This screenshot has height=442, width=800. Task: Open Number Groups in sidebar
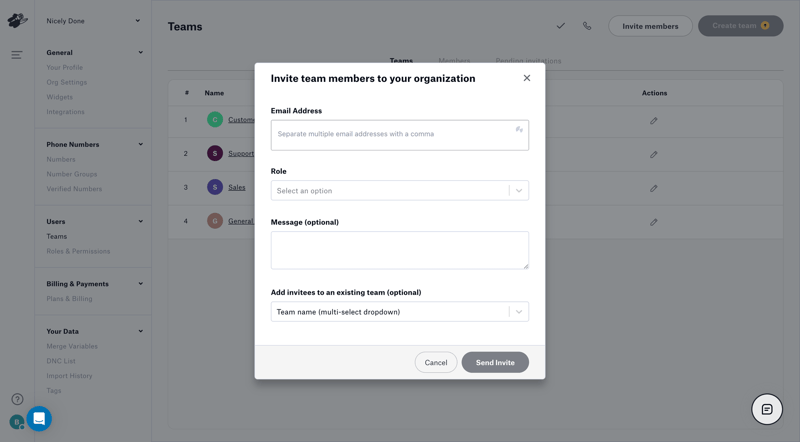pos(71,174)
